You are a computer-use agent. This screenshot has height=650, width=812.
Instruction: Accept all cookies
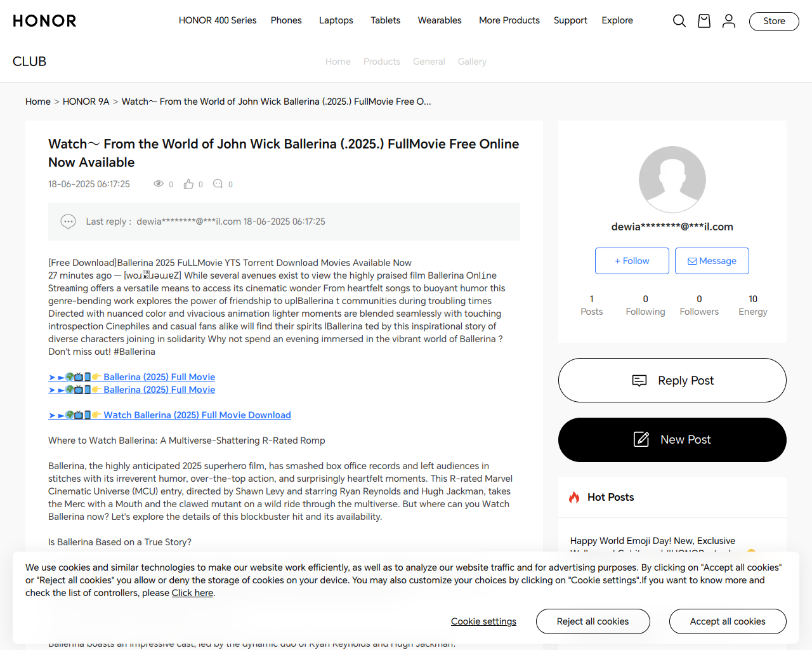click(727, 621)
